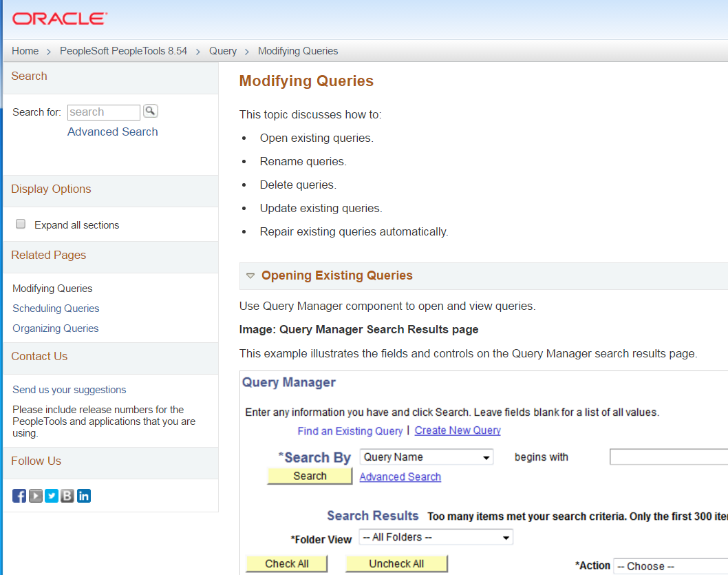Click the 'Update existing queries.' bullet
The height and width of the screenshot is (575, 728).
pos(321,208)
